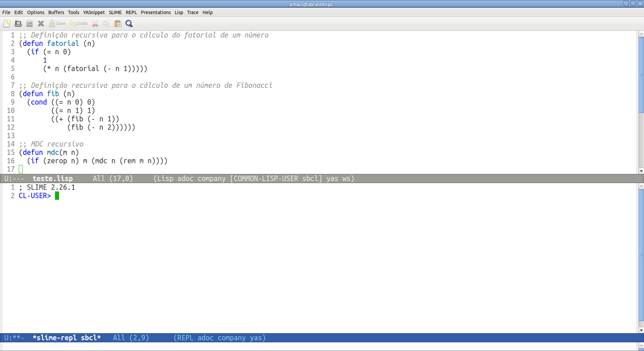Open a file using the folder icon
This screenshot has height=351, width=644.
pyautogui.click(x=18, y=23)
